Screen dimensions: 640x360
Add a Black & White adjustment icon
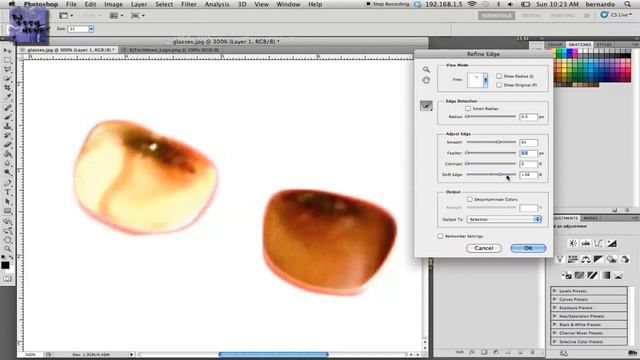coord(598,259)
